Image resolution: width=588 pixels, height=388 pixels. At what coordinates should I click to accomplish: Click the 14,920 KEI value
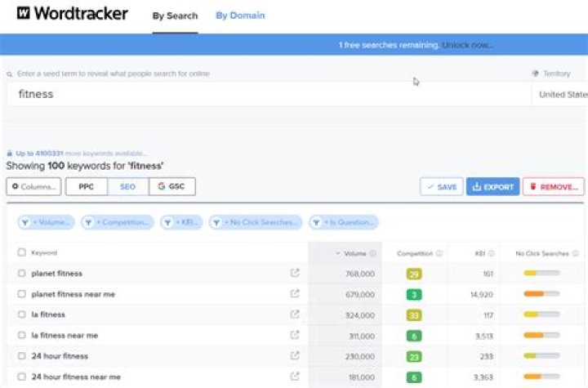482,295
